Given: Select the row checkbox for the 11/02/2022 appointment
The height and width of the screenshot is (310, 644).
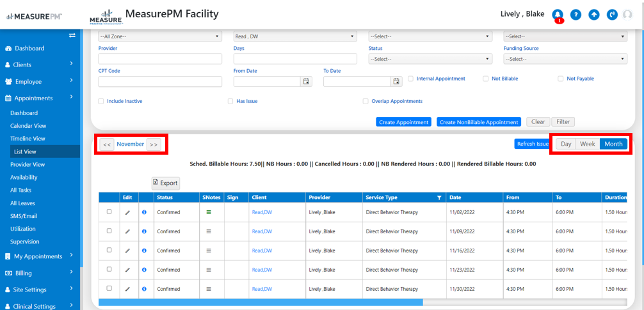Looking at the screenshot, I should pyautogui.click(x=109, y=212).
